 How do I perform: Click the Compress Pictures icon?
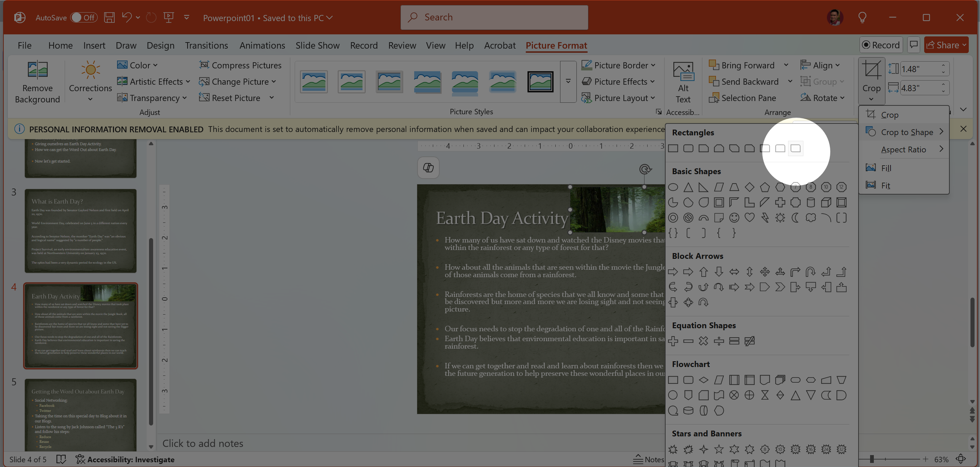pyautogui.click(x=204, y=65)
